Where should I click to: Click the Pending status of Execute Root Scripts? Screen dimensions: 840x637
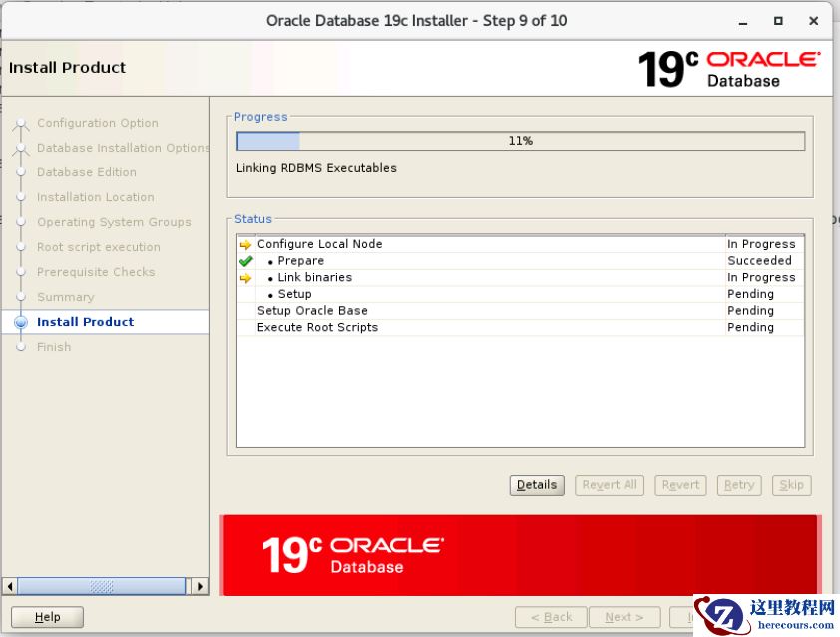750,327
